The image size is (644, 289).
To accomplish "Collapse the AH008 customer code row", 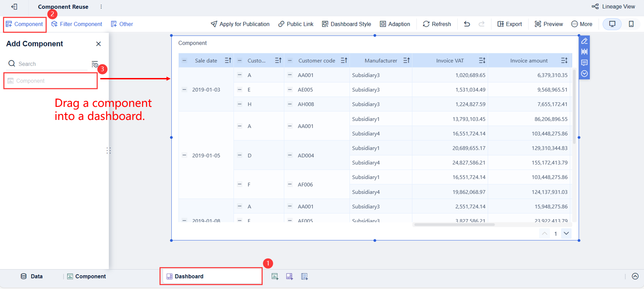I will tap(290, 104).
